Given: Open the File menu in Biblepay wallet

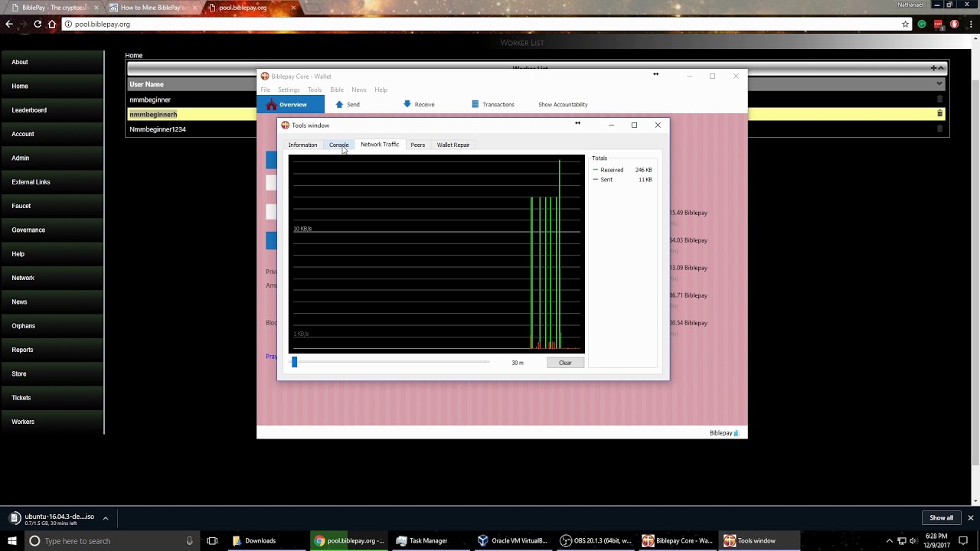Looking at the screenshot, I should pos(265,90).
